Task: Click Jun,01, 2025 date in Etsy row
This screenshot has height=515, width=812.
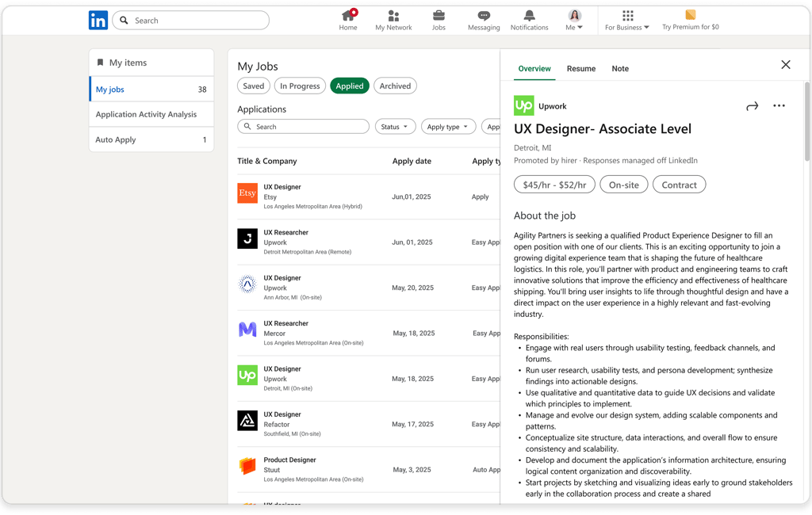Action: point(412,196)
